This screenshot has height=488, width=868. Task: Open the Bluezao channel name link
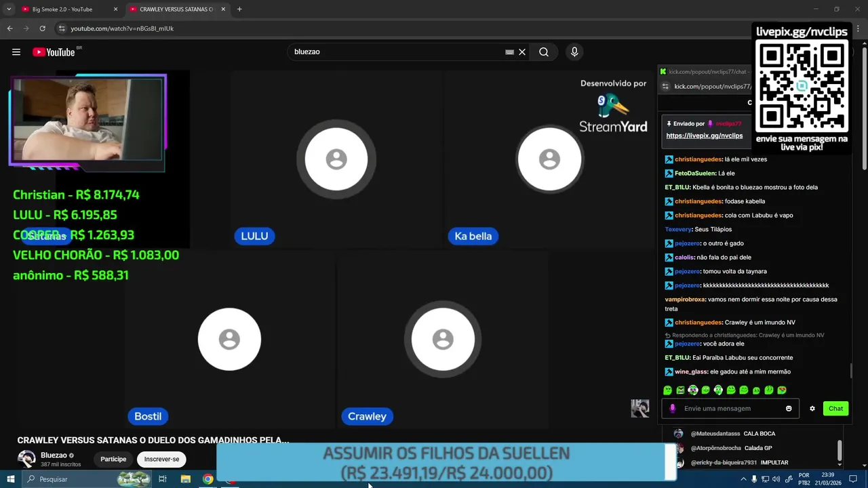(54, 455)
